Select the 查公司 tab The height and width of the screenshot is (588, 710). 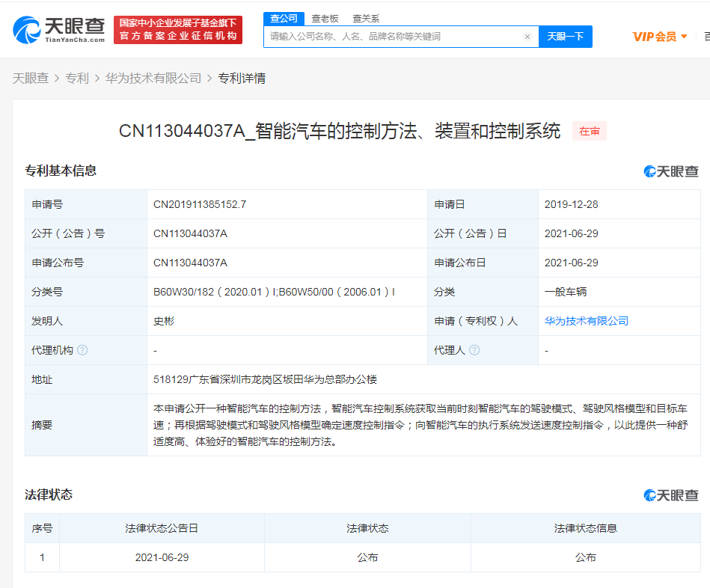click(284, 17)
